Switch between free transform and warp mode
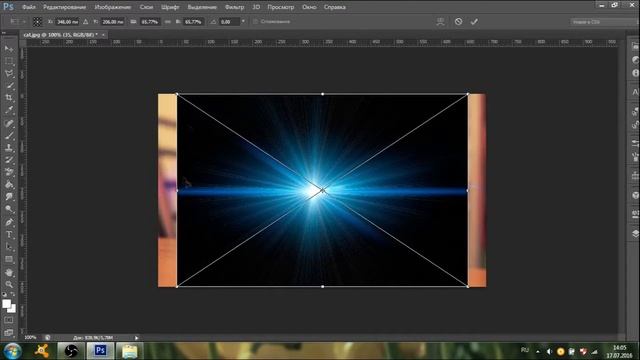 [x=440, y=21]
